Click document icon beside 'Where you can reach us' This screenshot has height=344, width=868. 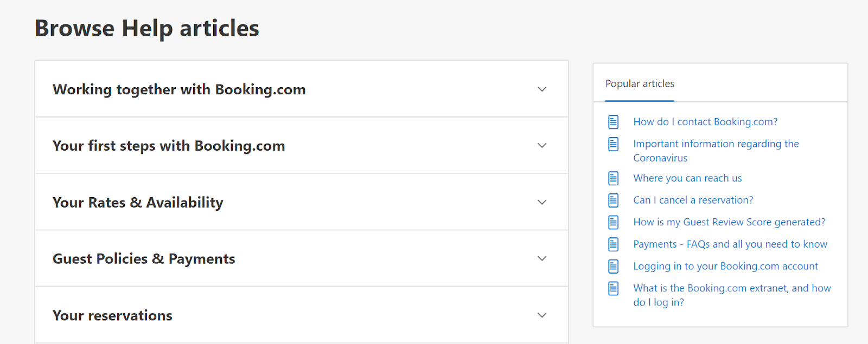pyautogui.click(x=613, y=178)
